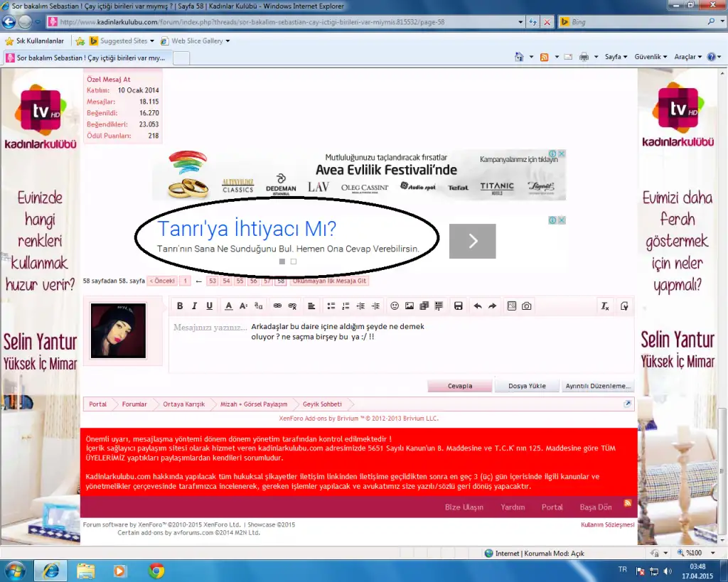Click the undo arrow in editor toolbar
This screenshot has height=582, width=728.
point(477,306)
